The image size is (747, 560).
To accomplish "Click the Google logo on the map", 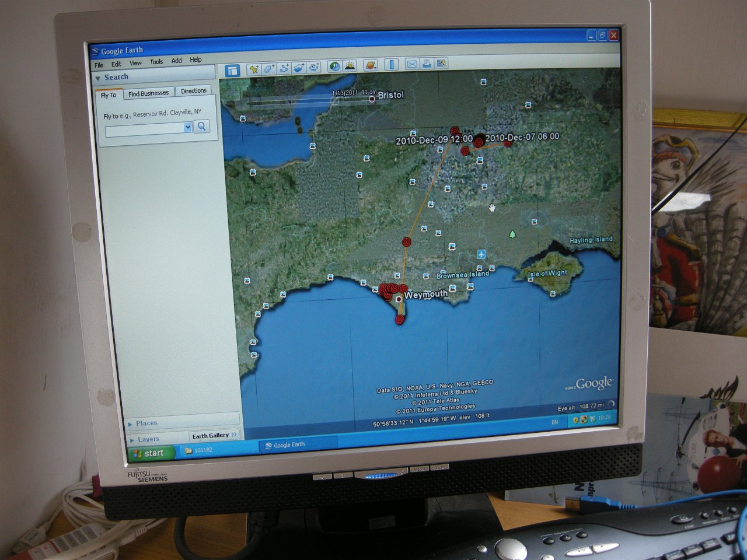I will point(594,383).
